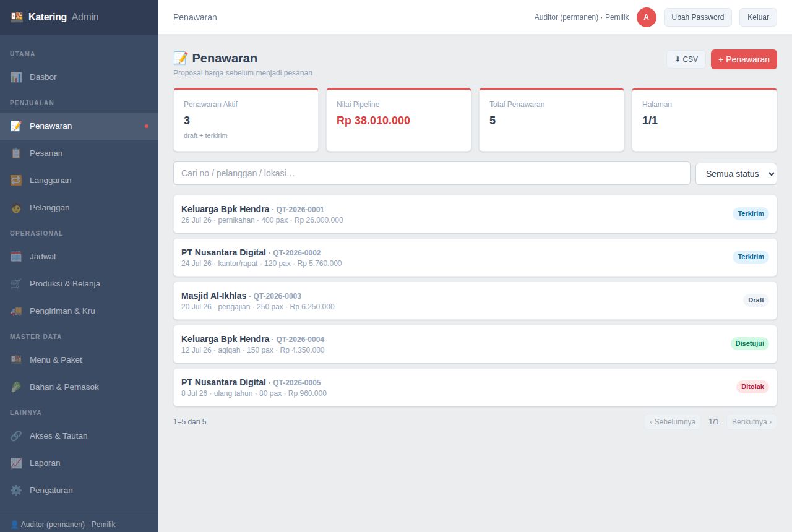Click the Keluar logout button
The image size is (792, 532).
pyautogui.click(x=758, y=17)
